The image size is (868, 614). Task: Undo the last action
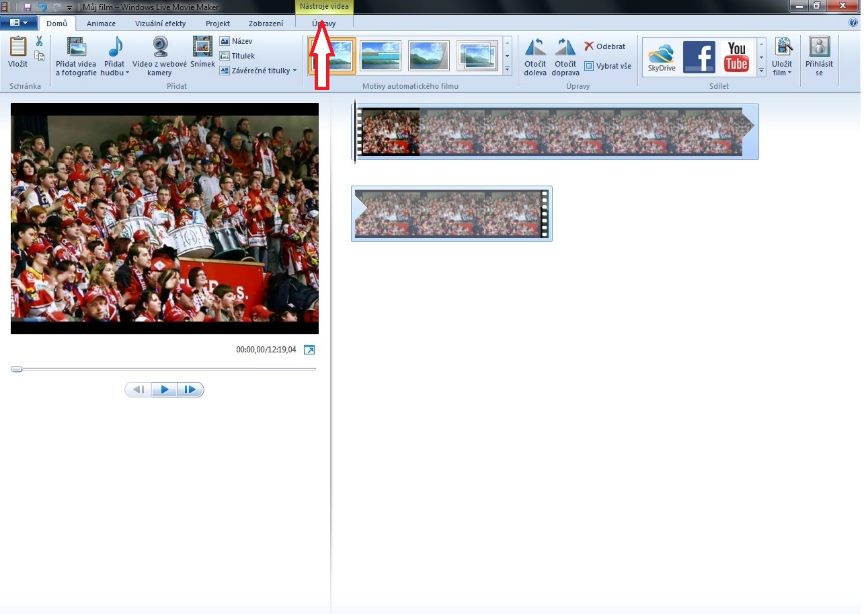[42, 7]
